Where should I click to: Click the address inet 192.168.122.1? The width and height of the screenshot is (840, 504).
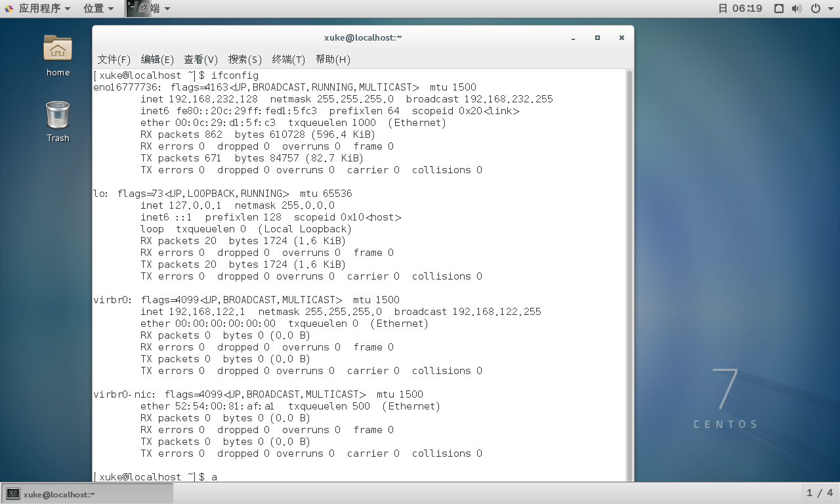(193, 312)
